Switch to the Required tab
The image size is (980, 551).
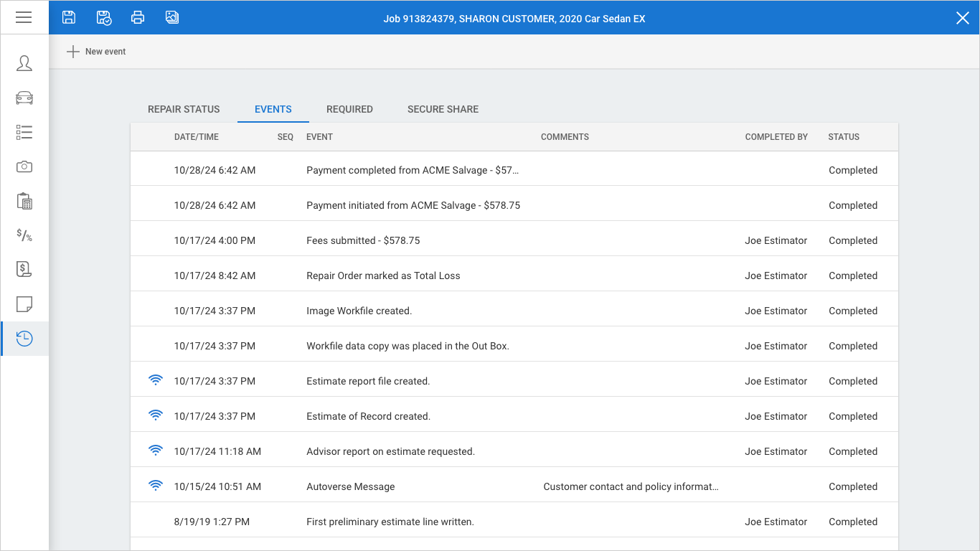click(349, 109)
